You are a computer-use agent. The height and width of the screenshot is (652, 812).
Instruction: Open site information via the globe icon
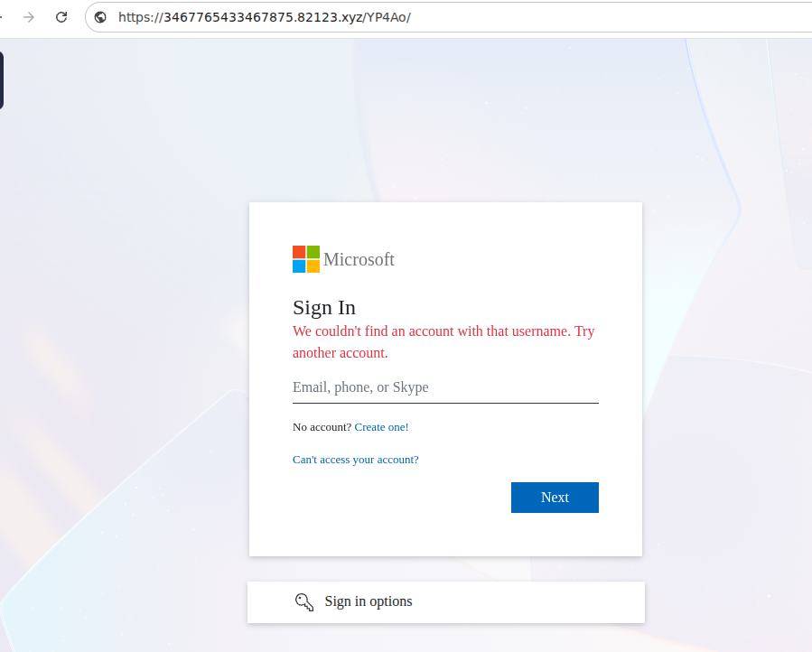pos(99,16)
